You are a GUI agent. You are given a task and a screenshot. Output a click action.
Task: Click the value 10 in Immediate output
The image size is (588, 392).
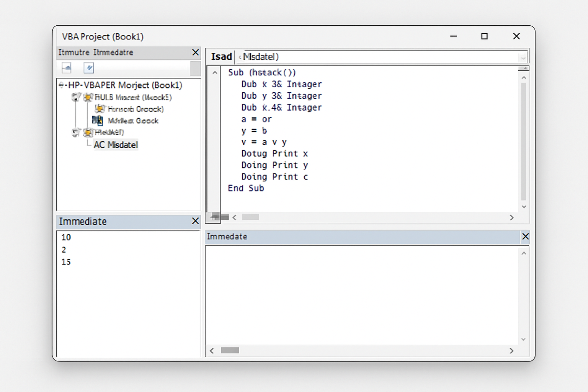click(x=66, y=237)
